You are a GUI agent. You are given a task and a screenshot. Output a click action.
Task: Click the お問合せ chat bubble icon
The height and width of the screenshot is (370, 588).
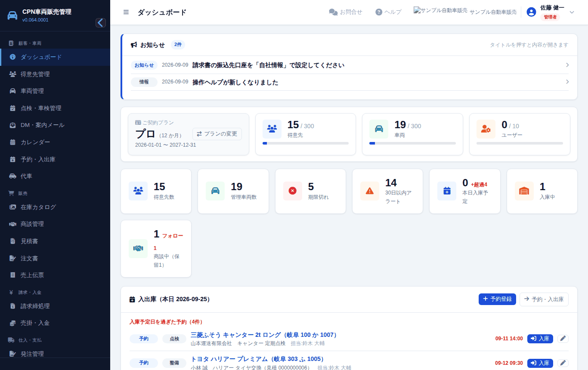[333, 12]
